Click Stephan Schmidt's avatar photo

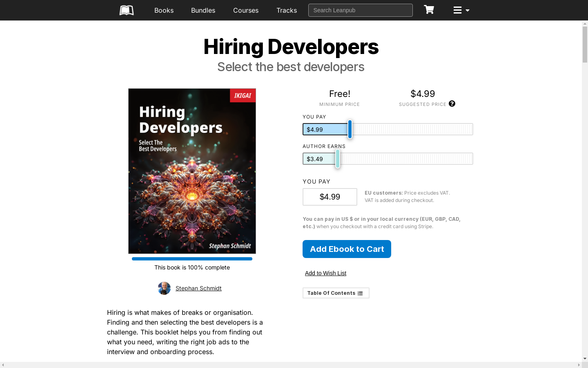point(164,288)
